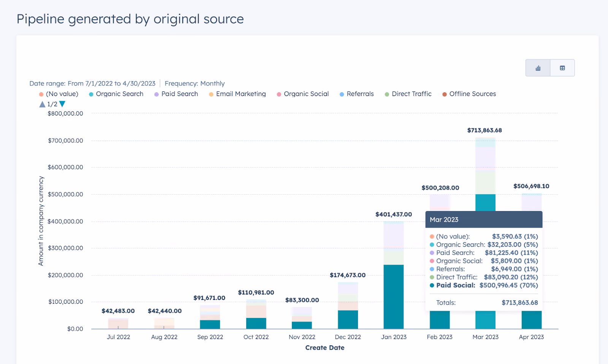Click the Apr 2023 x-axis label
Image resolution: width=608 pixels, height=364 pixels.
(x=531, y=337)
